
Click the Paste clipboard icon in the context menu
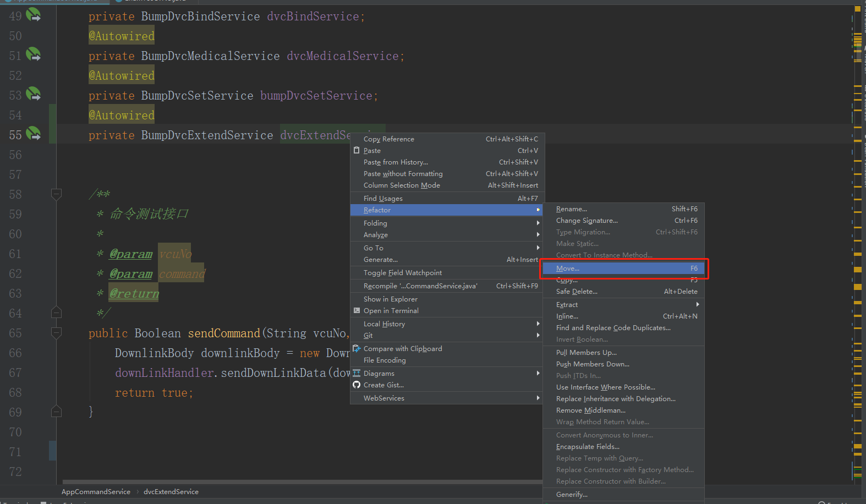click(357, 150)
